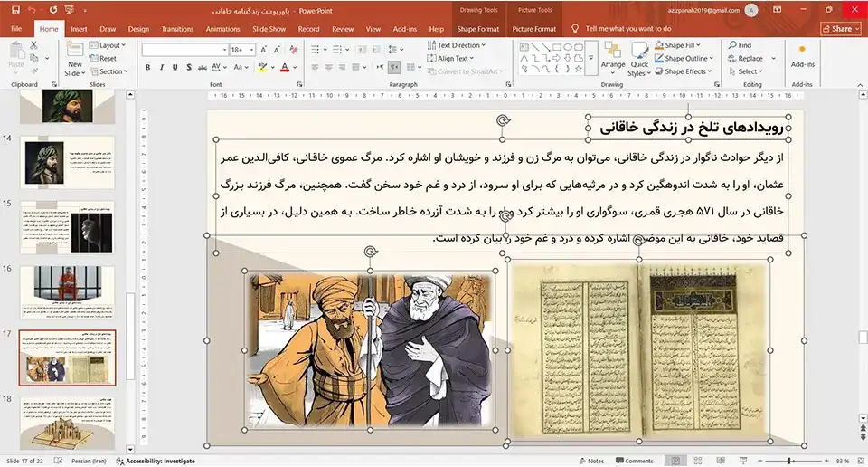This screenshot has width=868, height=467.
Task: Click the yellow text highlight color swatch
Action: (x=262, y=67)
